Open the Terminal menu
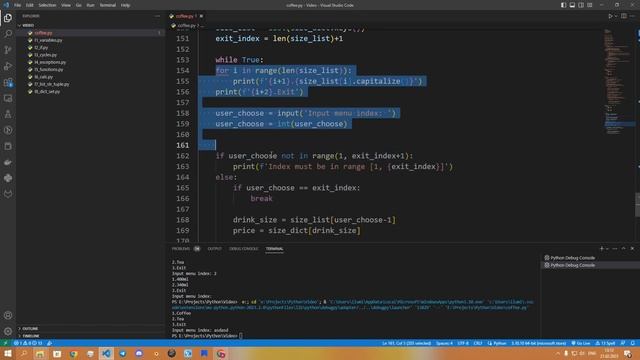The width and height of the screenshot is (640, 360). (108, 5)
